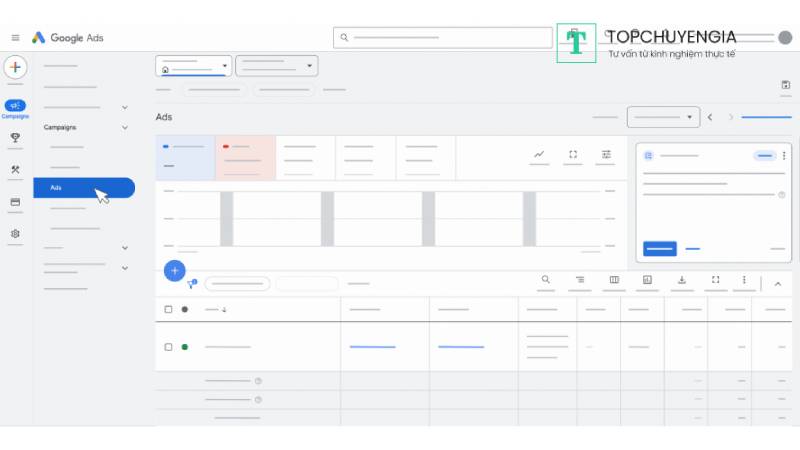Tick the checkbox on the first ad row
This screenshot has height=450, width=800.
(x=168, y=347)
